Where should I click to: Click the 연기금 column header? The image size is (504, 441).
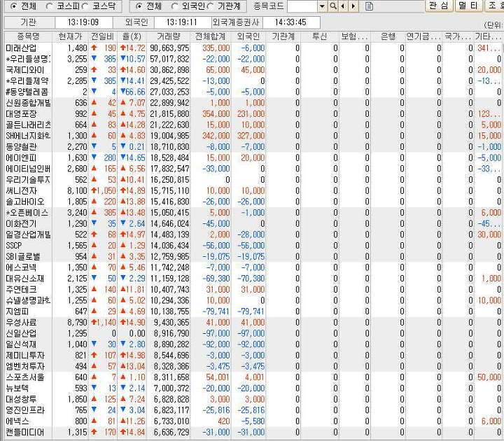[x=423, y=36]
